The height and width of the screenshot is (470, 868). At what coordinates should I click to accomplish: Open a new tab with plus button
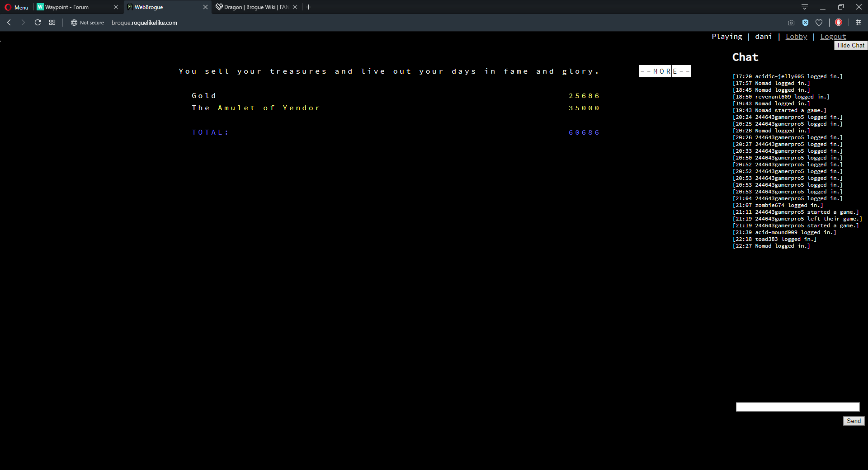coord(309,7)
